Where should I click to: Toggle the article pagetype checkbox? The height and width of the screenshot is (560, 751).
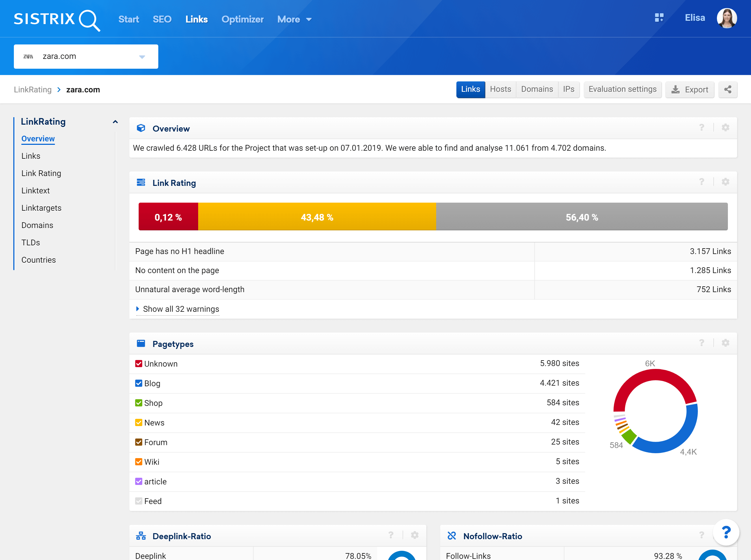(138, 482)
